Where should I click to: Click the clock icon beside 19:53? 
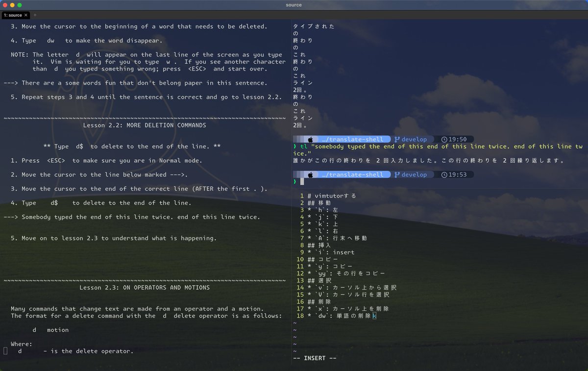click(444, 174)
